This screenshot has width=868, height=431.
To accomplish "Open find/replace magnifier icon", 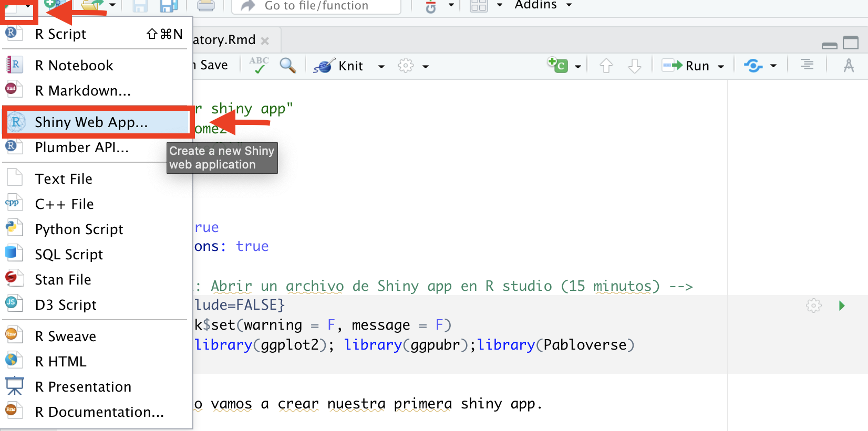I will pos(288,66).
